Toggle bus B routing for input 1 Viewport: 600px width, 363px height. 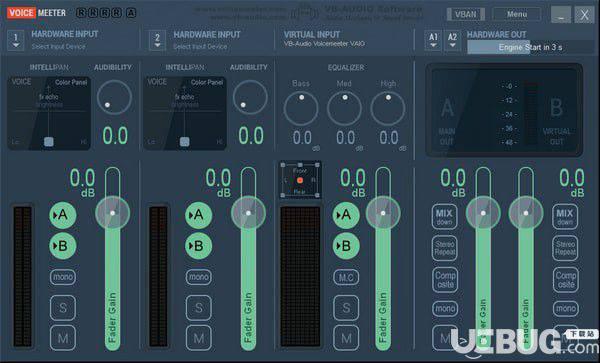click(63, 246)
